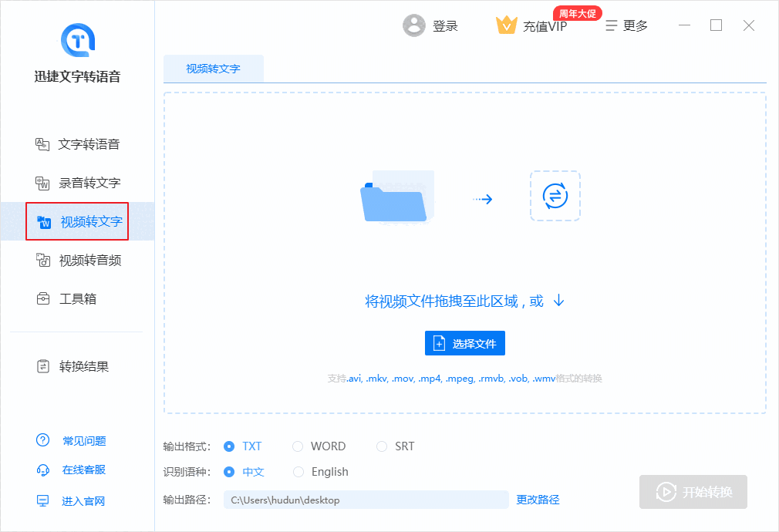The image size is (779, 532).
Task: Contact 在线客服 support
Action: coord(80,470)
